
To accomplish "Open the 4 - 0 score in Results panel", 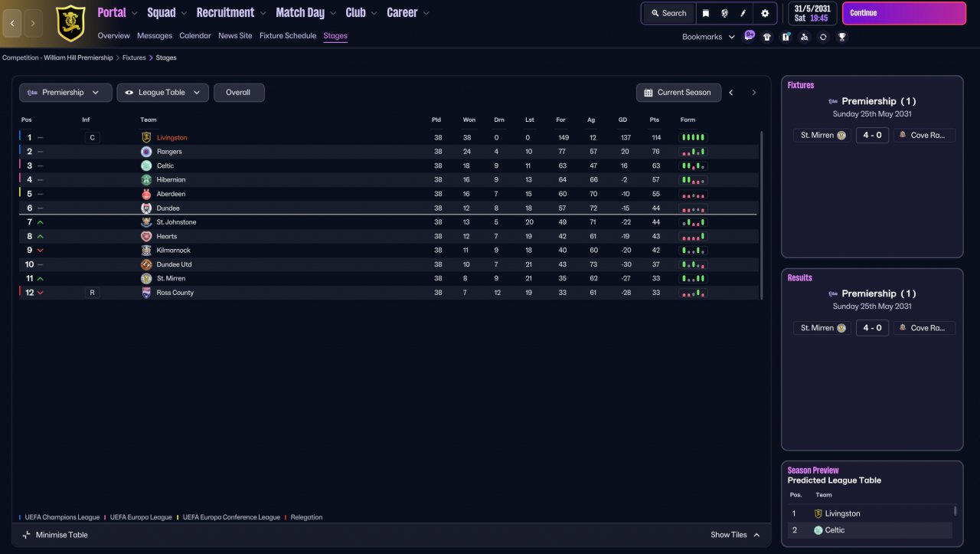I will (872, 328).
